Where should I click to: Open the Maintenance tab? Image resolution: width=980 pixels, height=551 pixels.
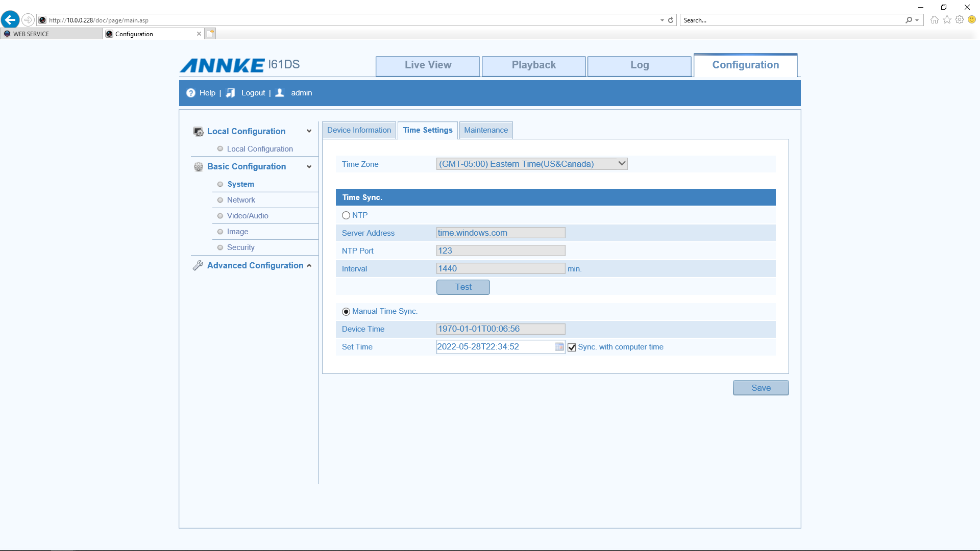click(x=486, y=130)
